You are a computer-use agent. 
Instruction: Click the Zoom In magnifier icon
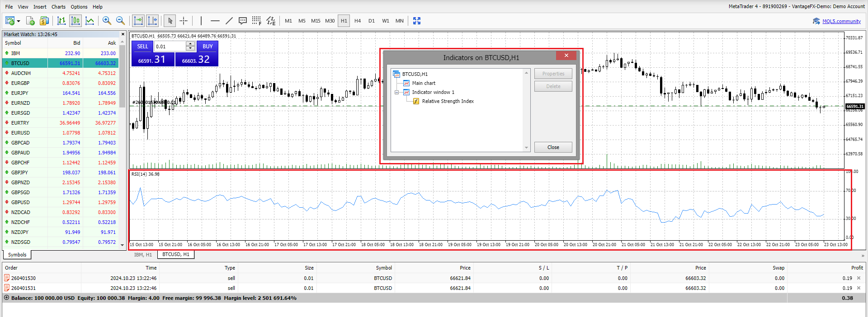(107, 21)
